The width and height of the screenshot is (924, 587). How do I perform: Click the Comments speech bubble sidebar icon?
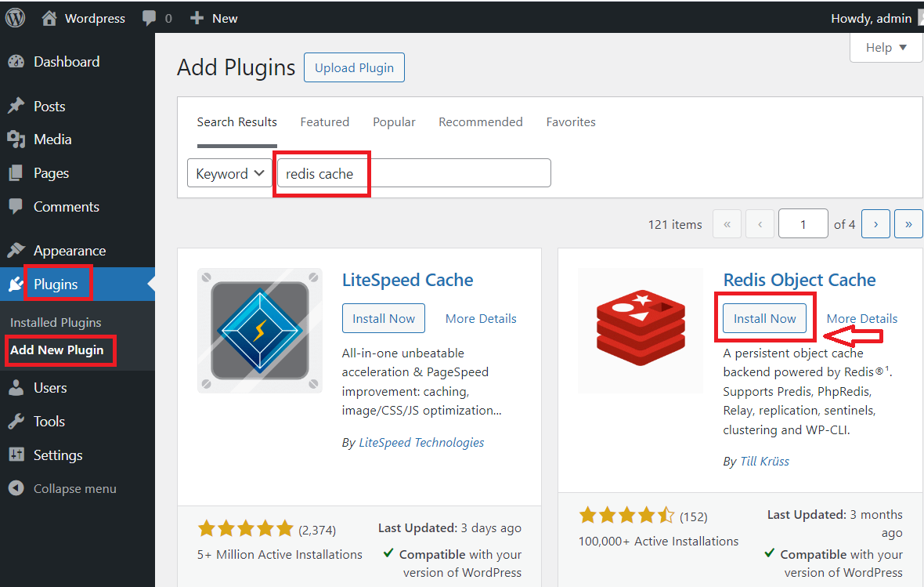tap(16, 206)
